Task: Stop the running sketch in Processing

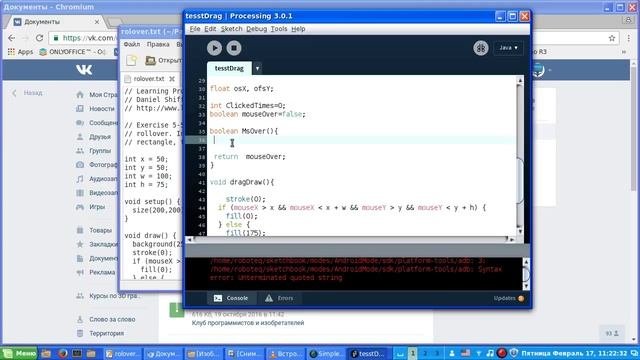Action: click(x=234, y=48)
